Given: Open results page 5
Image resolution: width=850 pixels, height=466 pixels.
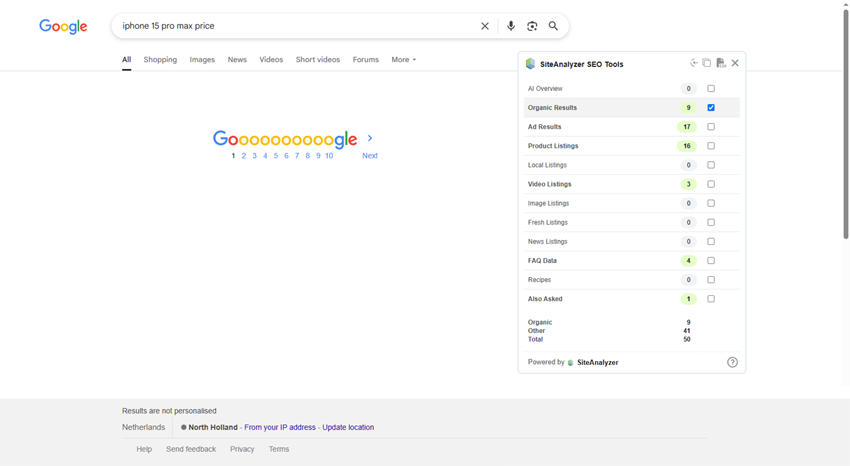Looking at the screenshot, I should pos(275,156).
